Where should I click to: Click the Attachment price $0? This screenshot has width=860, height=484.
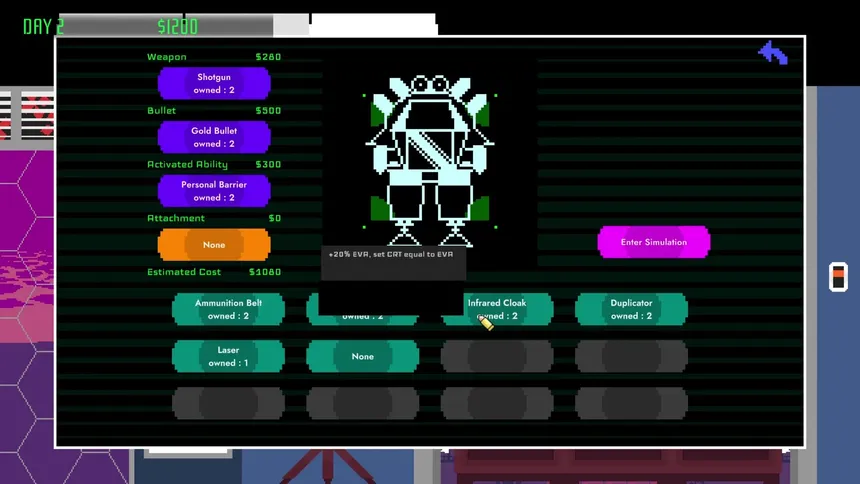click(275, 218)
